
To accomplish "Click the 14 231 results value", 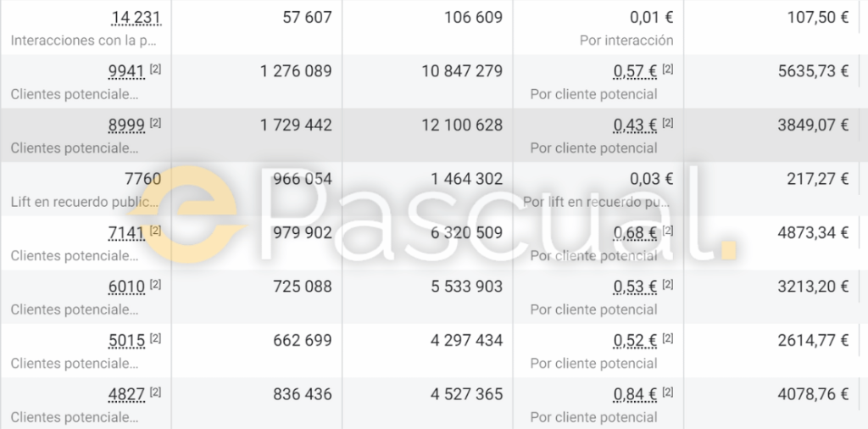I will point(136,18).
